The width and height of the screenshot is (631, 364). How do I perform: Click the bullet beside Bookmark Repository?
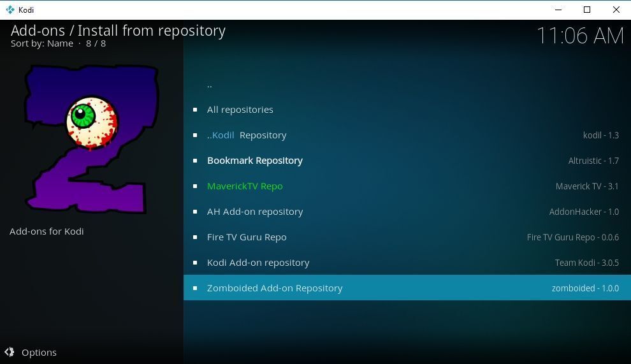pyautogui.click(x=195, y=161)
